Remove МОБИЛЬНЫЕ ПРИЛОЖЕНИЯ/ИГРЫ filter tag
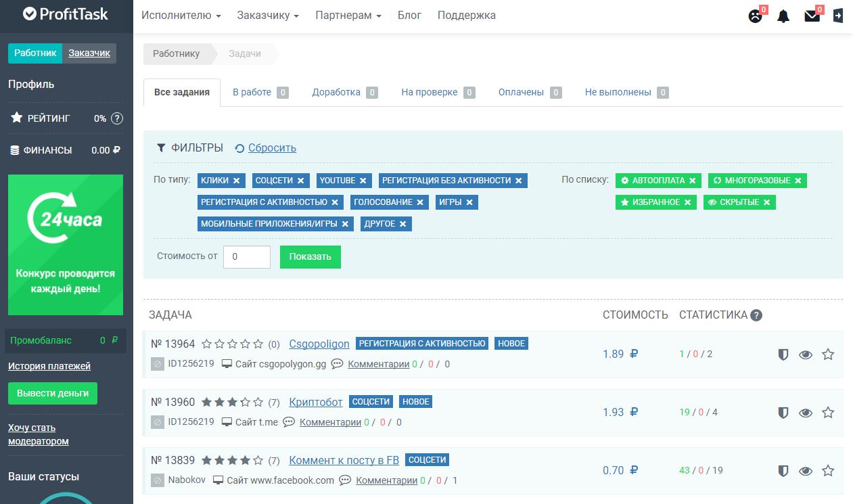 click(345, 224)
